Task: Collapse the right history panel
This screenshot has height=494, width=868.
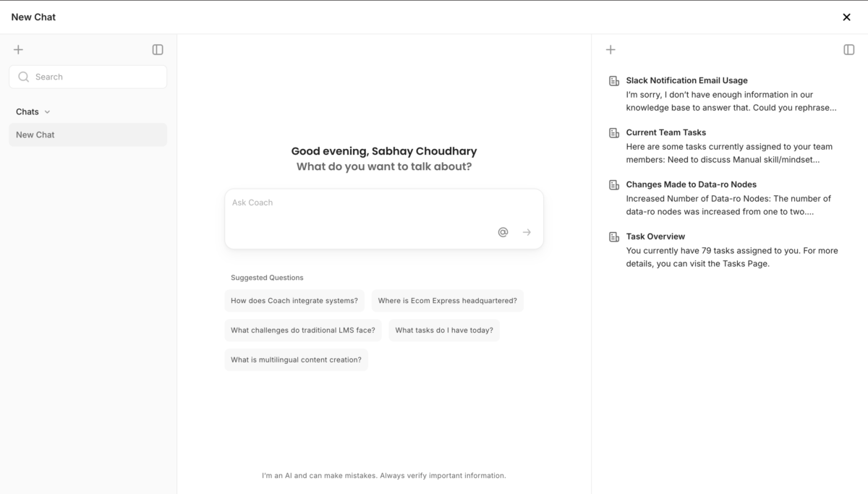Action: pyautogui.click(x=849, y=50)
